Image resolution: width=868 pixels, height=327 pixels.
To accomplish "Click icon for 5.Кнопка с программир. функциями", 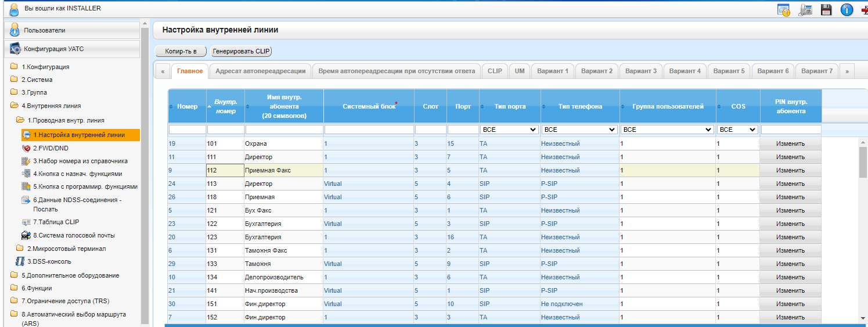I will pyautogui.click(x=26, y=187).
